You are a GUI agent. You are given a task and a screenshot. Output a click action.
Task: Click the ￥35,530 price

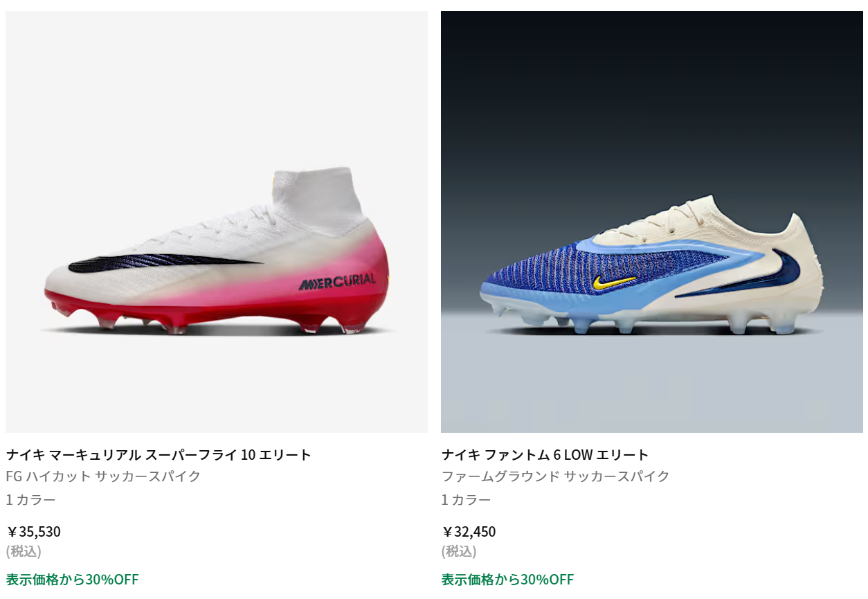[x=33, y=532]
